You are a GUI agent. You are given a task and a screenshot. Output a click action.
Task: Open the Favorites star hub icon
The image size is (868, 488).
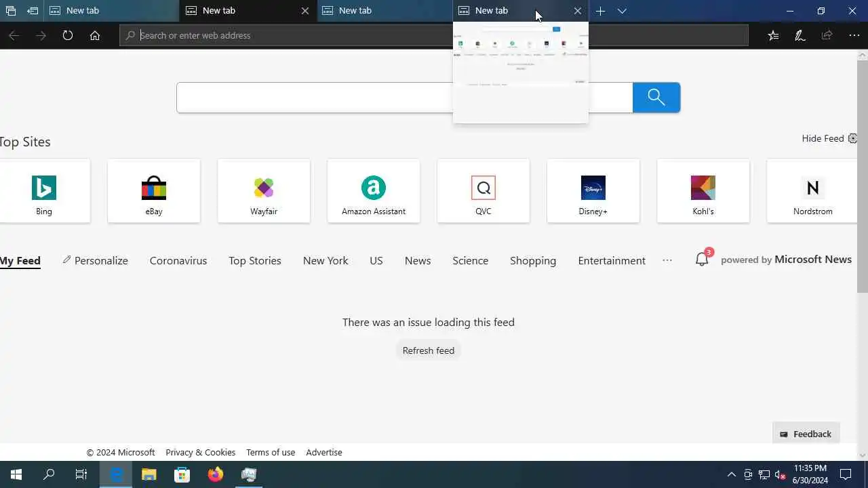coord(773,35)
